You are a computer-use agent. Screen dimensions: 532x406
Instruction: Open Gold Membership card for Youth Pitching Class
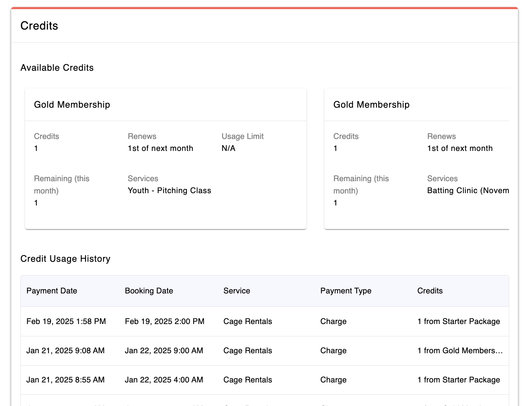point(72,105)
